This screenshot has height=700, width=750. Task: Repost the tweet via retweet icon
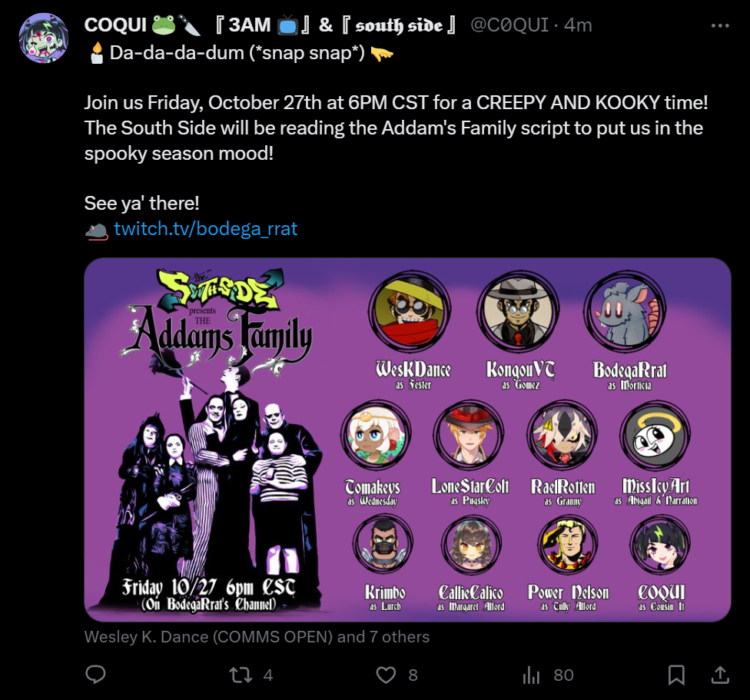[240, 675]
